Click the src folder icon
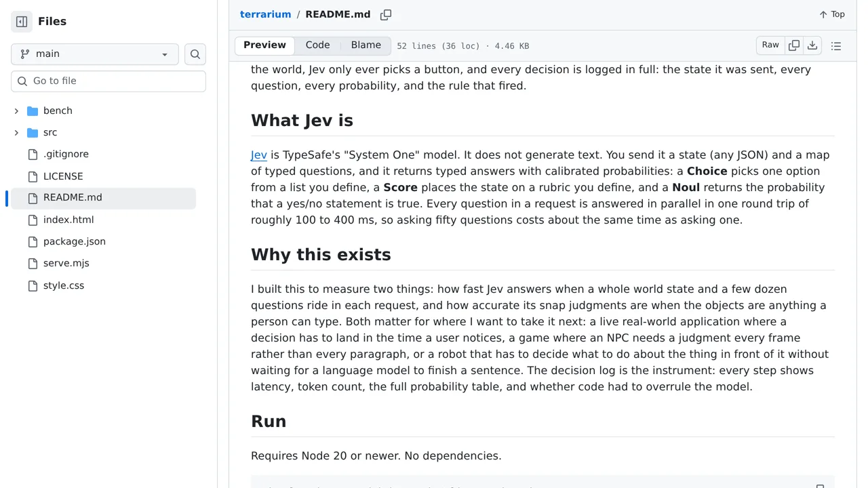 click(x=33, y=132)
